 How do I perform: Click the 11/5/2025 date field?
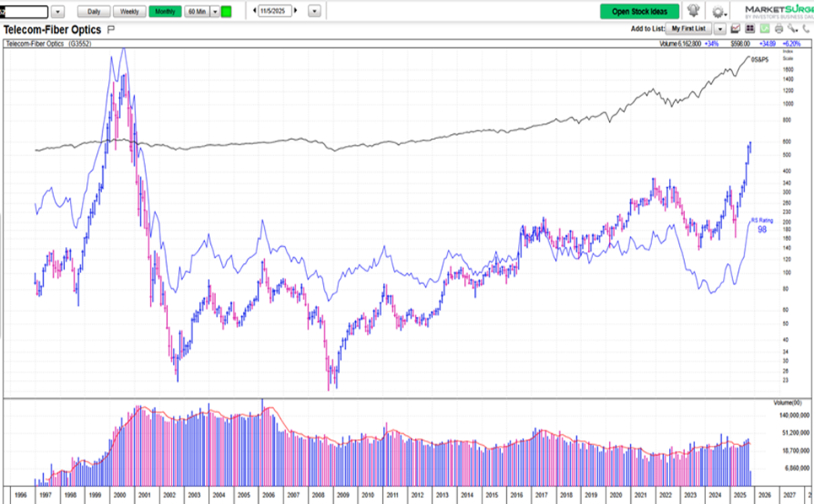tap(275, 11)
